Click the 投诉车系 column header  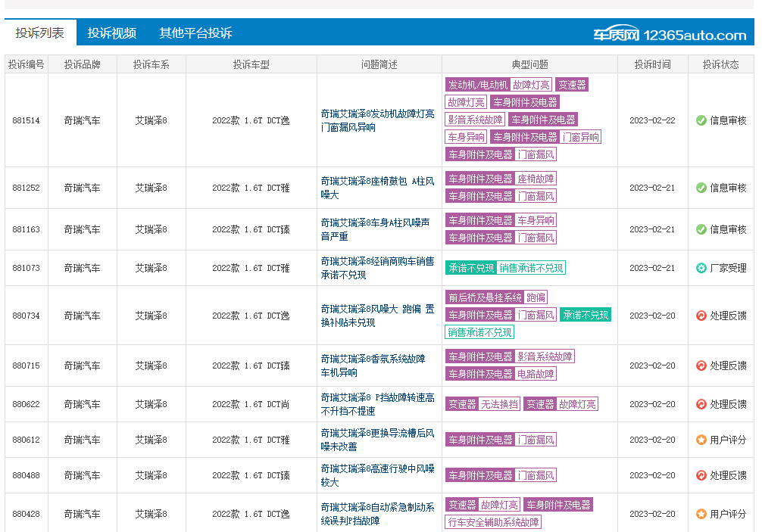tap(151, 64)
